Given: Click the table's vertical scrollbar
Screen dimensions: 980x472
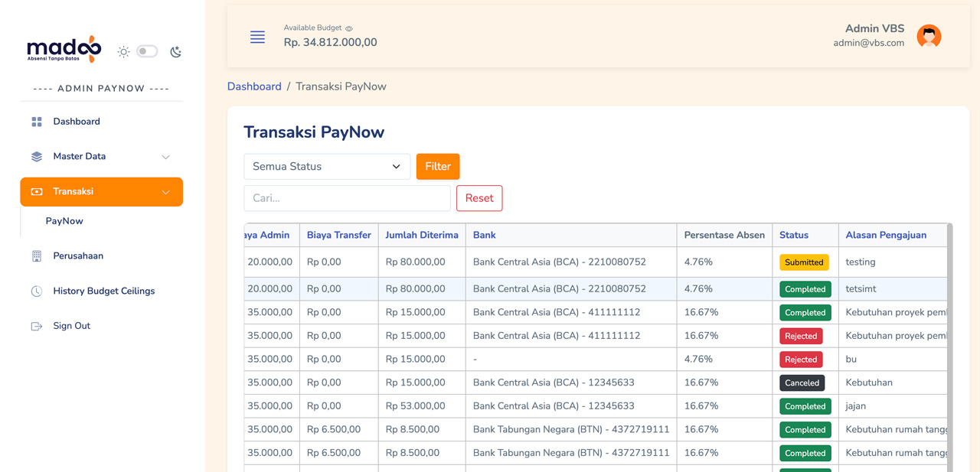Looking at the screenshot, I should point(950,347).
